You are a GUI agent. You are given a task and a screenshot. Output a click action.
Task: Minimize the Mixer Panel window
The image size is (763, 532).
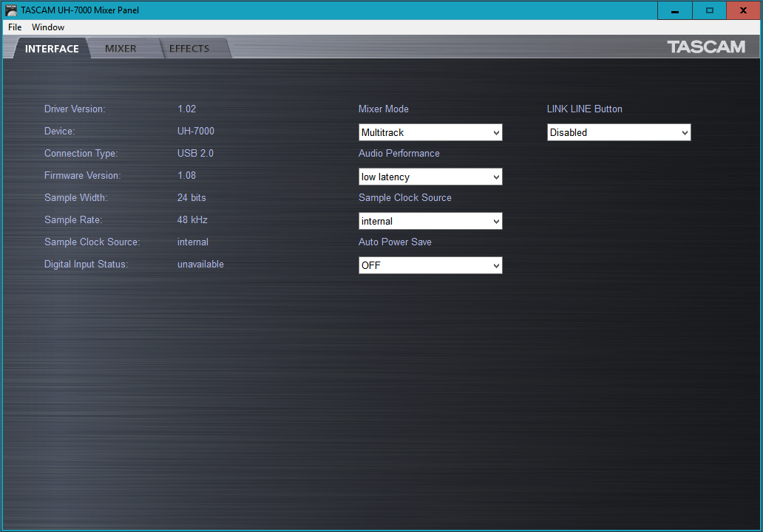tap(674, 10)
